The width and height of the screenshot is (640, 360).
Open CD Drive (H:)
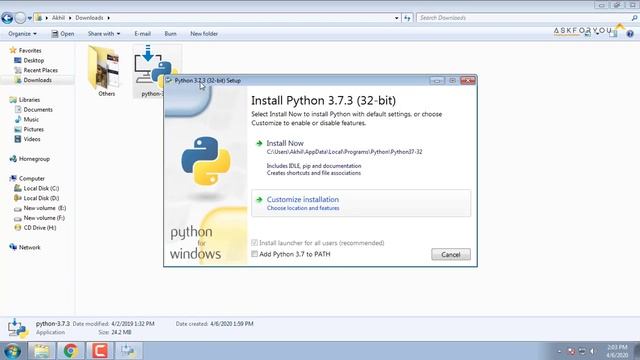[40, 228]
